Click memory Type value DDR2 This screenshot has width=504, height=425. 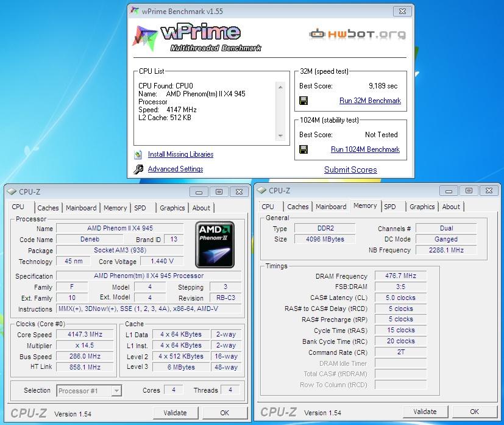(x=325, y=228)
